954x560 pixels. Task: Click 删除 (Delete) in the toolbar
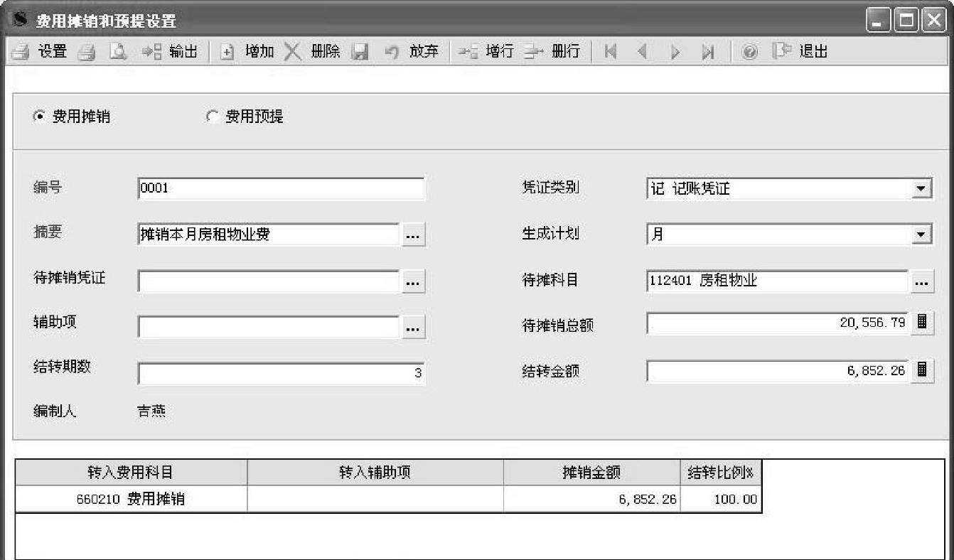(x=313, y=52)
